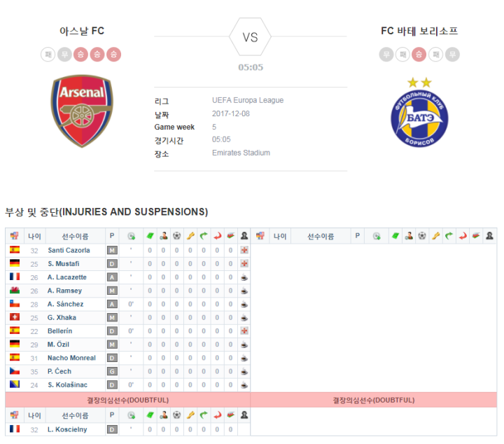Viewport: 504px width, 444px height.
Task: Click the VS hexagon in match header
Action: click(x=250, y=37)
